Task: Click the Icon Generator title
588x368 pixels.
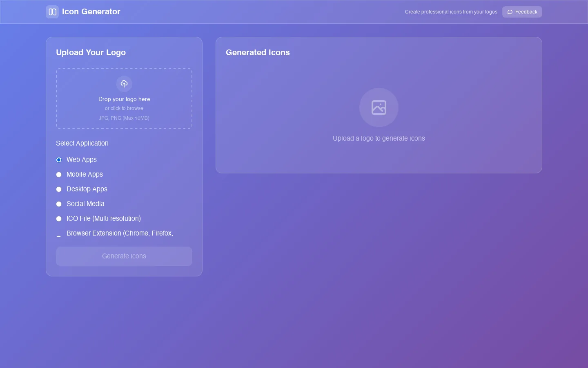Action: click(91, 12)
